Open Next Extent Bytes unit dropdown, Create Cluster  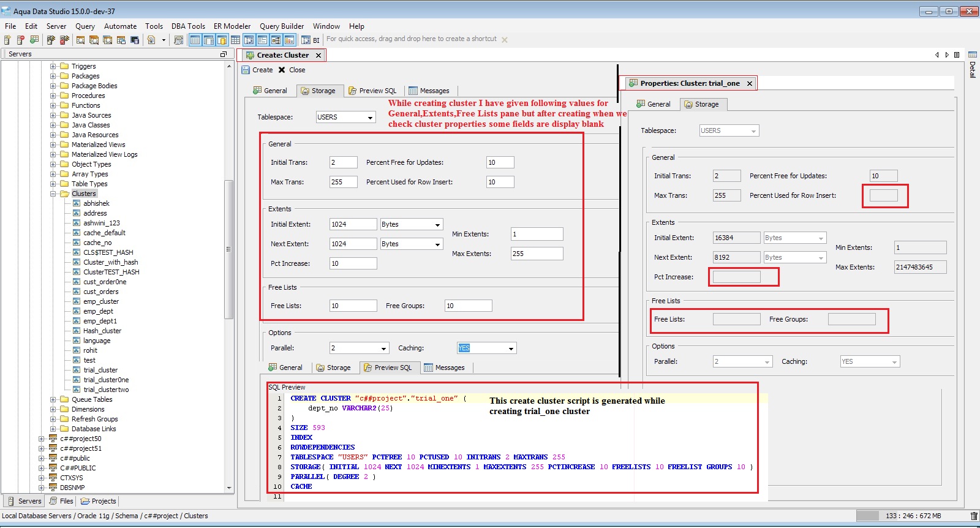point(437,244)
